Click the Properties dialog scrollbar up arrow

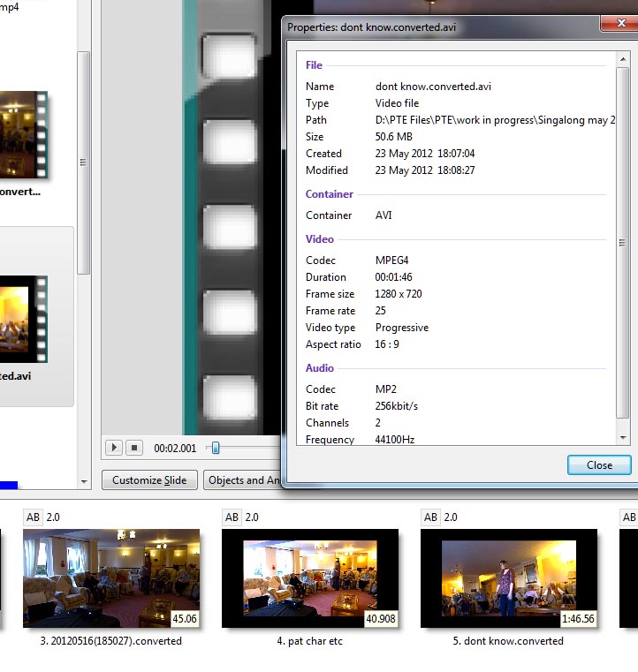click(623, 60)
